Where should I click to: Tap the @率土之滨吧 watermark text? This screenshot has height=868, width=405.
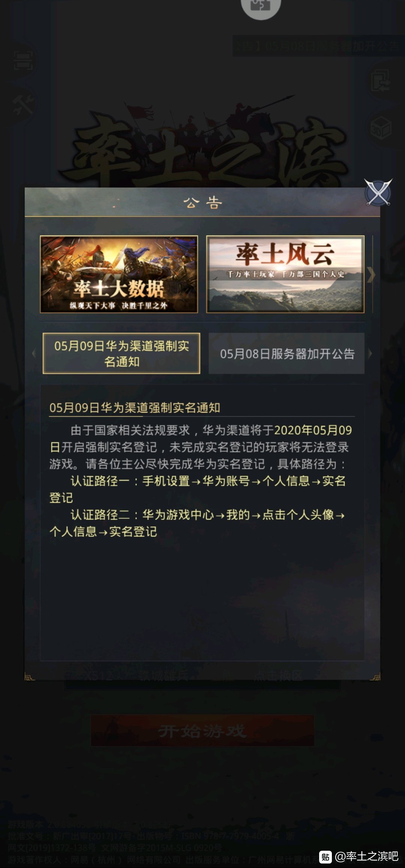click(367, 856)
